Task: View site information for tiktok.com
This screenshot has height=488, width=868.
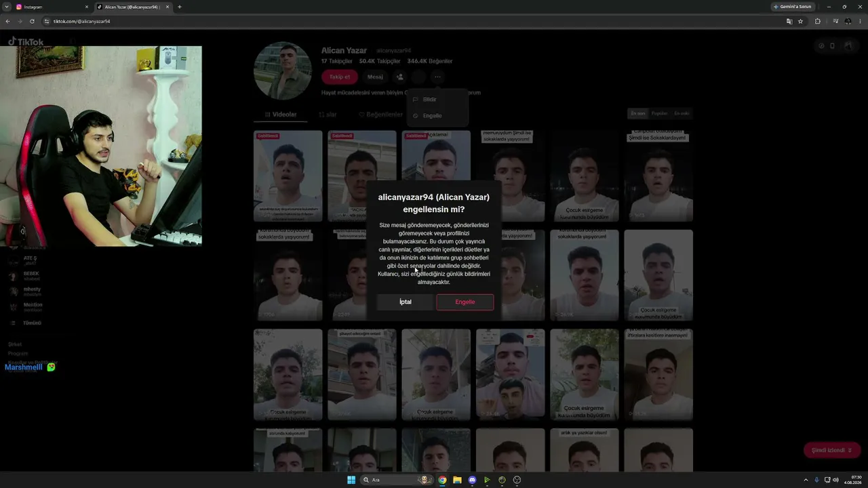Action: [x=47, y=21]
